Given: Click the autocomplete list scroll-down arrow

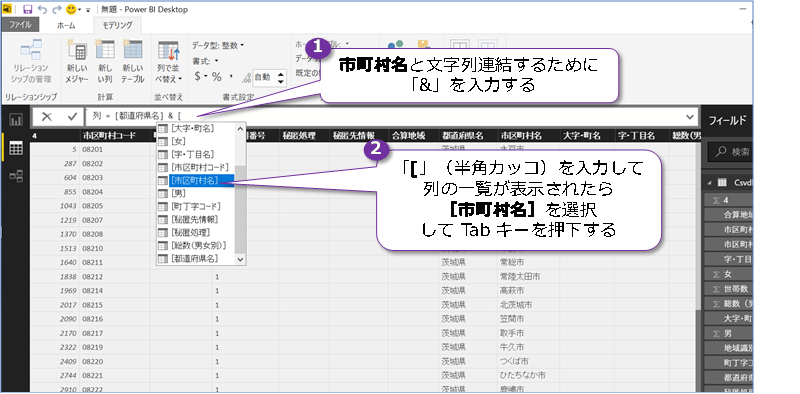Looking at the screenshot, I should coord(240,259).
